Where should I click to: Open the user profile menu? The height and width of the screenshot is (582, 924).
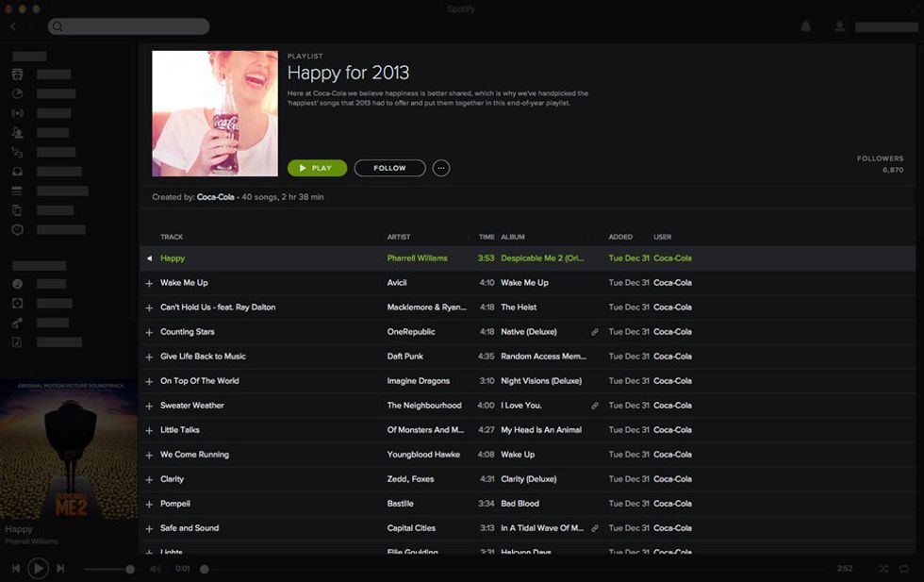click(839, 26)
